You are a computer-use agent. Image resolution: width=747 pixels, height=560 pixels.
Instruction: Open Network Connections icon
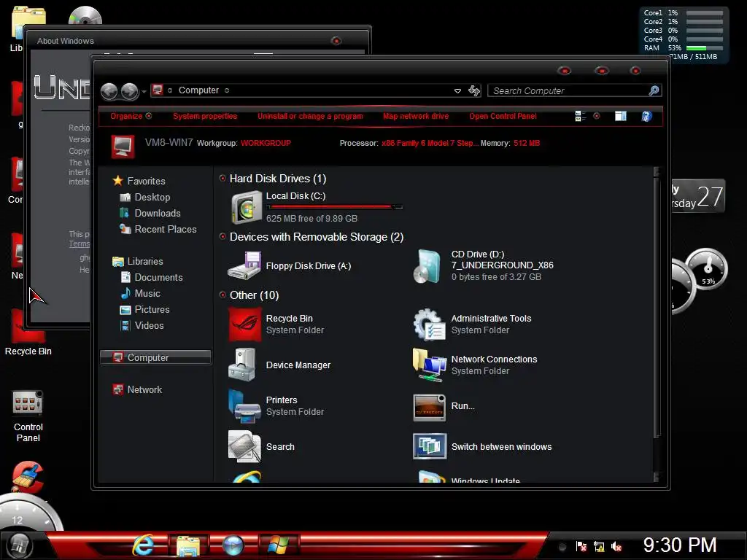coord(429,365)
